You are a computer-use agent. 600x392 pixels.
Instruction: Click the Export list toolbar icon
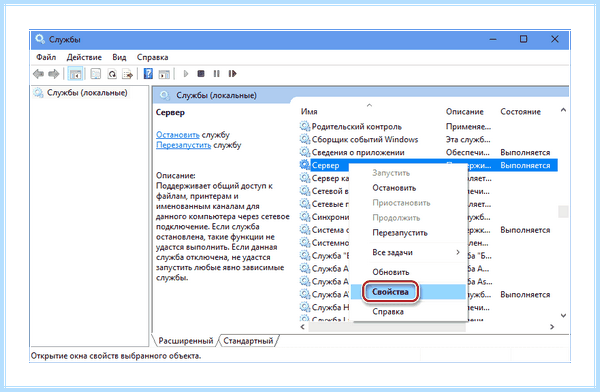(x=127, y=74)
